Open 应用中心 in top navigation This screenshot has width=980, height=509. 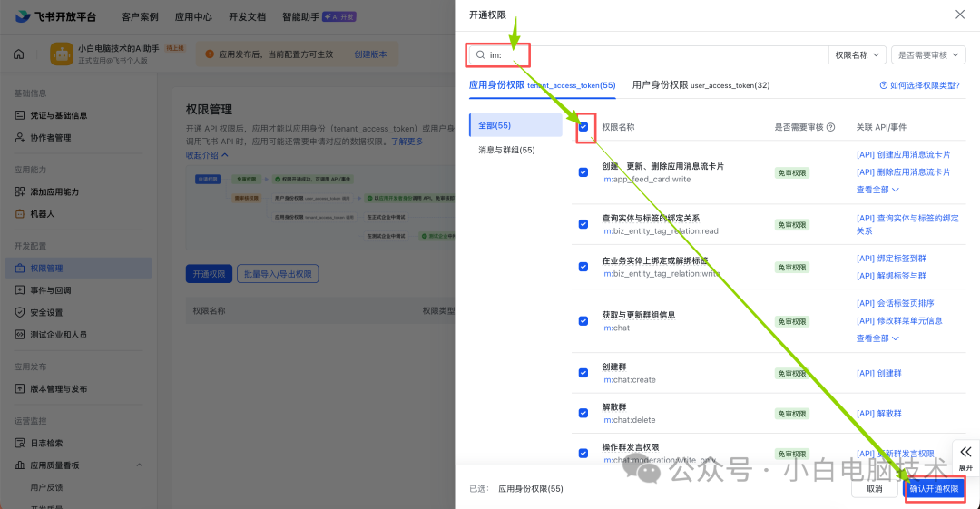(x=193, y=17)
